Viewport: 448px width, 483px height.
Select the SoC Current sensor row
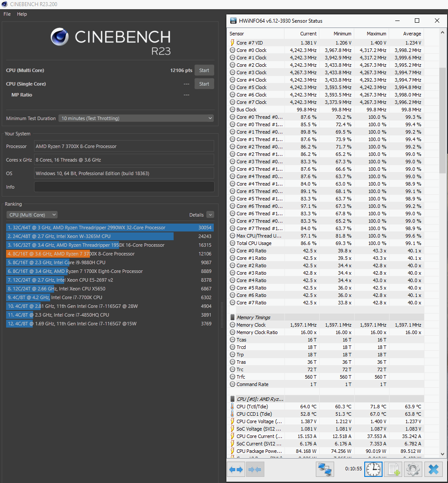click(326, 444)
